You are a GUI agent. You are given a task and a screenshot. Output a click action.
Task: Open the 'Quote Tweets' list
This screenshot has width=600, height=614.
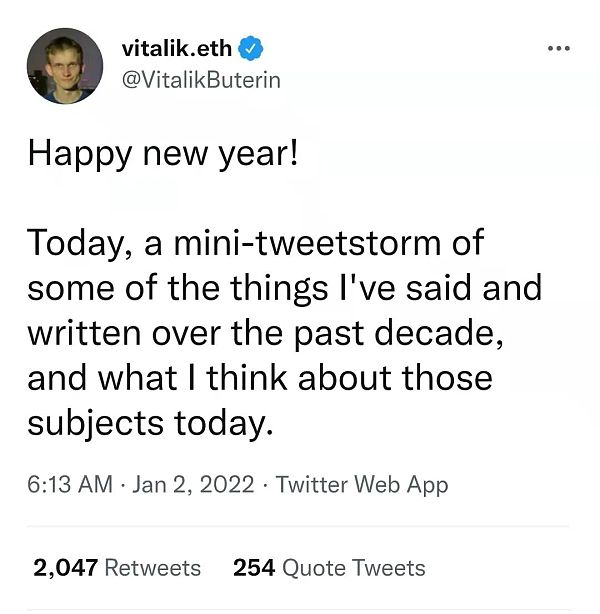point(353,568)
